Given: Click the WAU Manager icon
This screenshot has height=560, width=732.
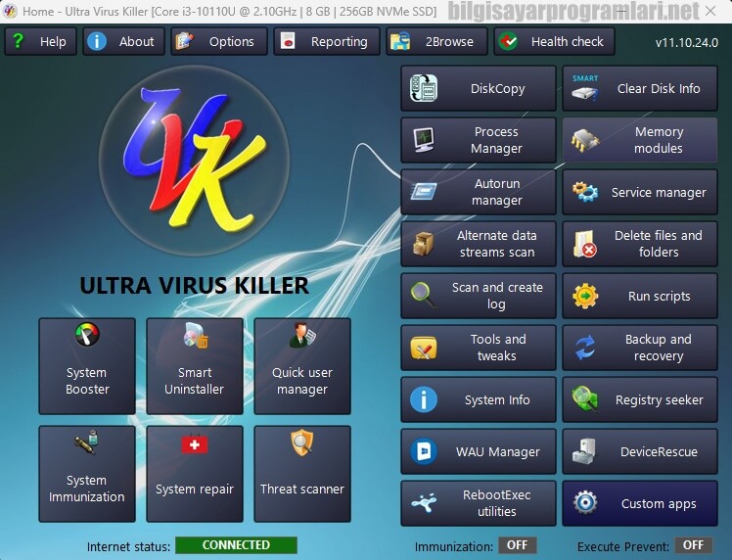Looking at the screenshot, I should 424,451.
